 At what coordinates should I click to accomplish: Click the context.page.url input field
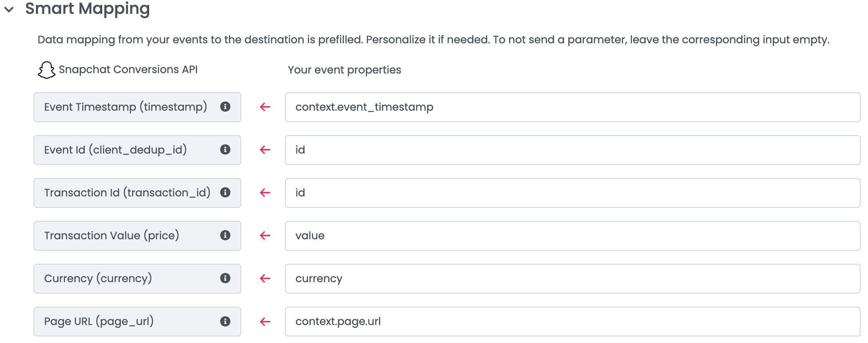click(572, 321)
